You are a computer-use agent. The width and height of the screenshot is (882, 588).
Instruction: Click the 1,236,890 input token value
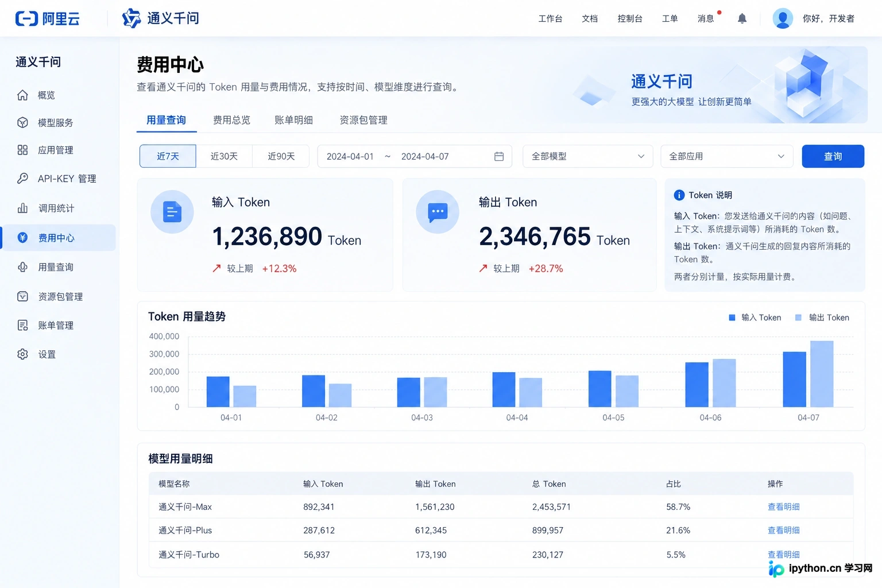tap(267, 237)
